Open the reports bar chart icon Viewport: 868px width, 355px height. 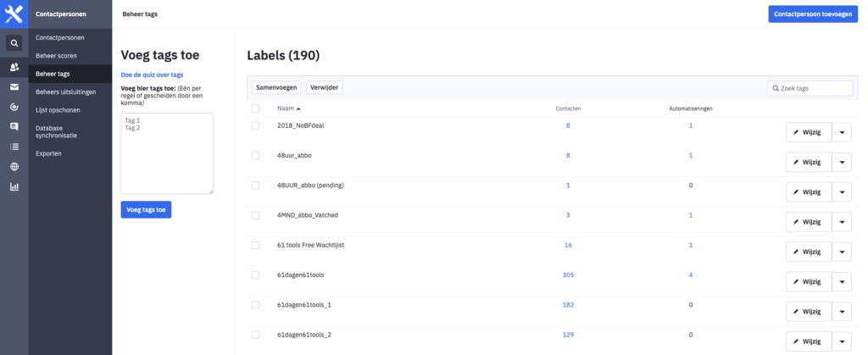click(x=14, y=186)
